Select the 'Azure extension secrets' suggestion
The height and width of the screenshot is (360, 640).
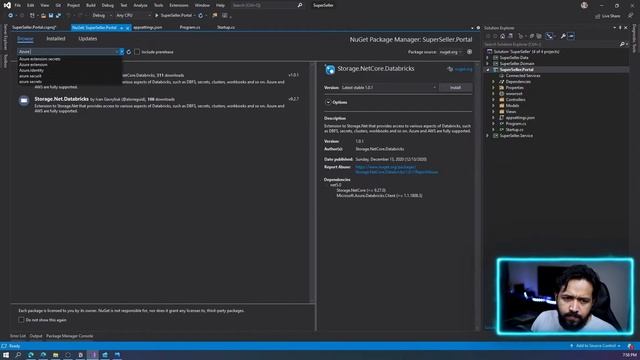click(x=40, y=59)
